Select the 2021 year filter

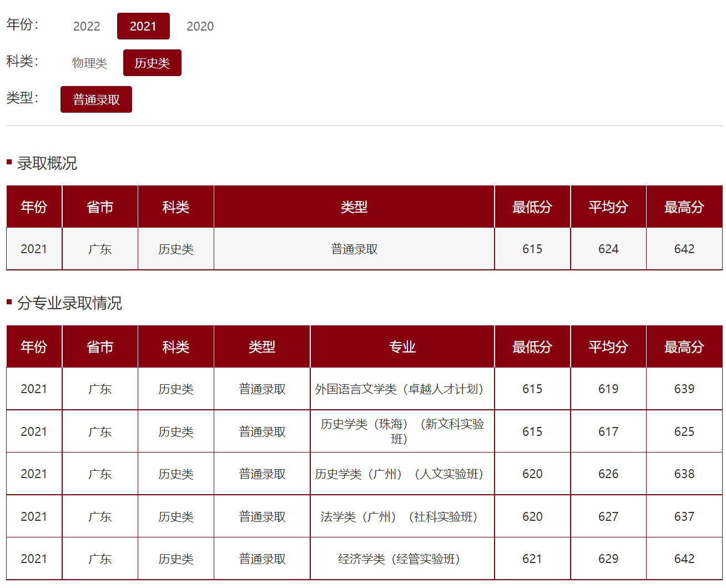[x=143, y=26]
